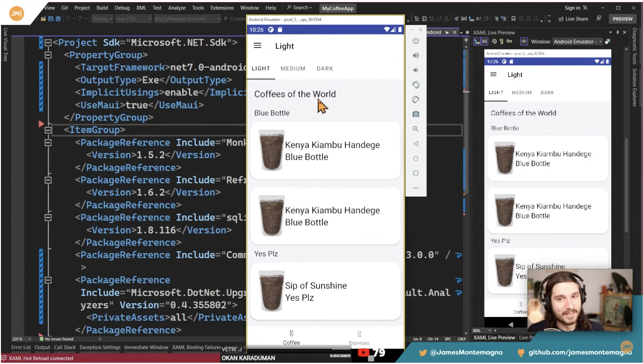Image resolution: width=643 pixels, height=364 pixels.
Task: Switch to MEDIUM tab in Android Emulator
Action: 293,69
